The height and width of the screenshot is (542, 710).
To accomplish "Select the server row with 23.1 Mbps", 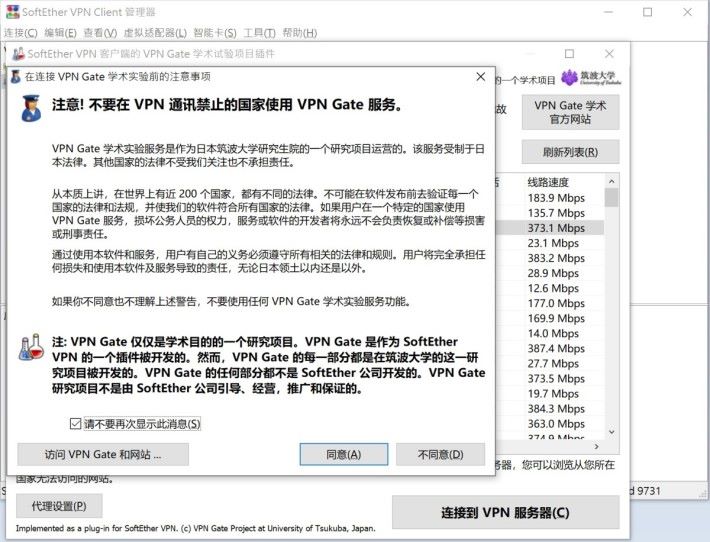I will (549, 243).
